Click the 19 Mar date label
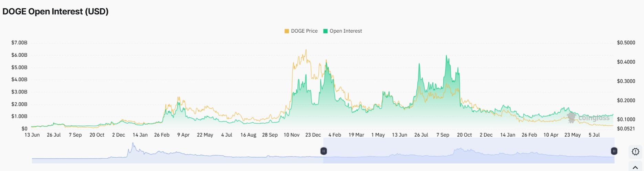This screenshot has width=644, height=171. coord(356,135)
